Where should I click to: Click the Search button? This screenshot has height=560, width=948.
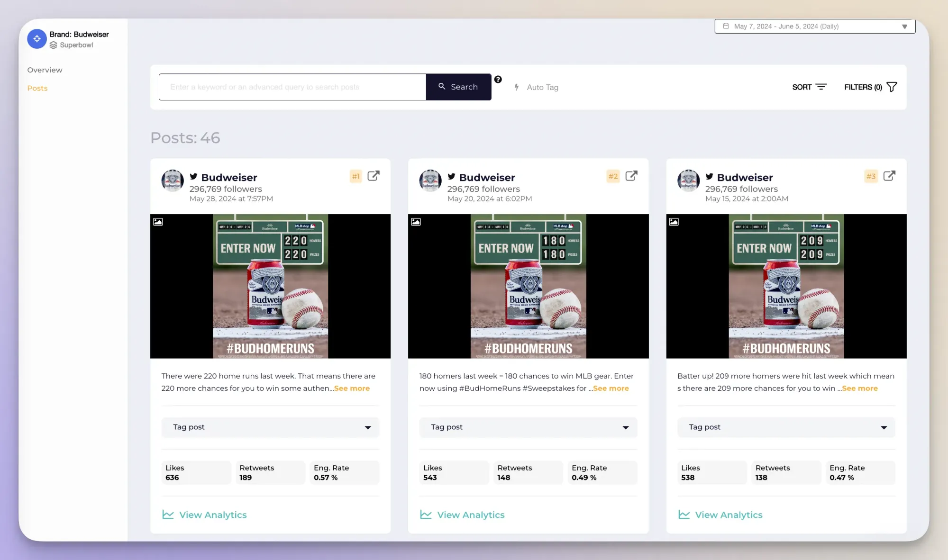click(458, 87)
